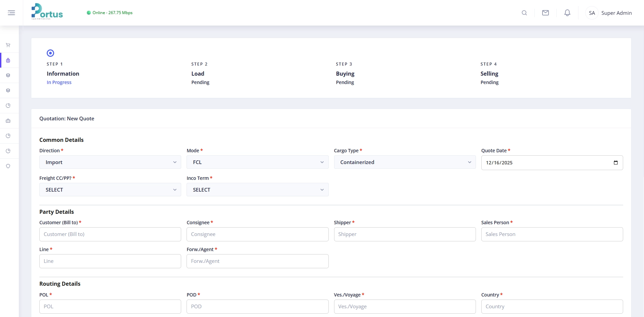Select the Step 1 radio indicator
This screenshot has width=644, height=317.
50,53
